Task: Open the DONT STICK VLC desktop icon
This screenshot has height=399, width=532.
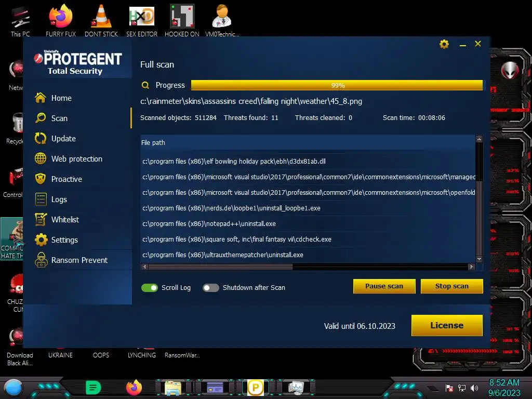Action: pos(101,20)
